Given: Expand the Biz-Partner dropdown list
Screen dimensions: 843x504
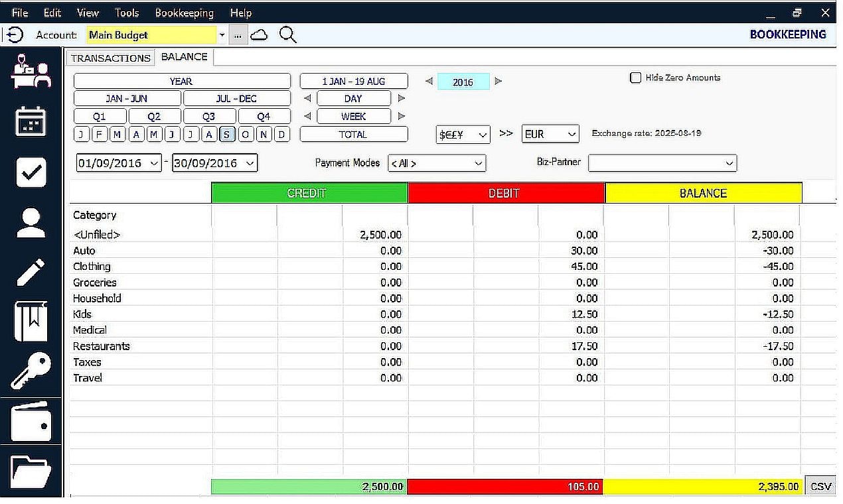Looking at the screenshot, I should pyautogui.click(x=662, y=163).
